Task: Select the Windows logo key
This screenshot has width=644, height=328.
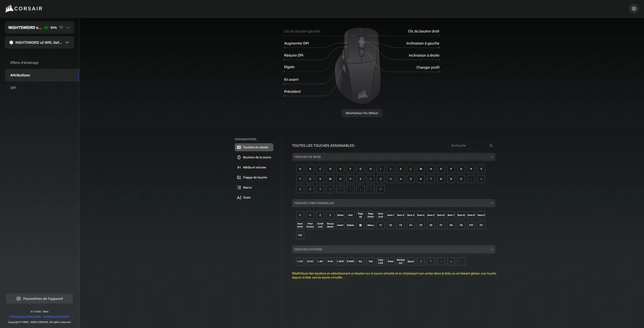Action: (360, 225)
